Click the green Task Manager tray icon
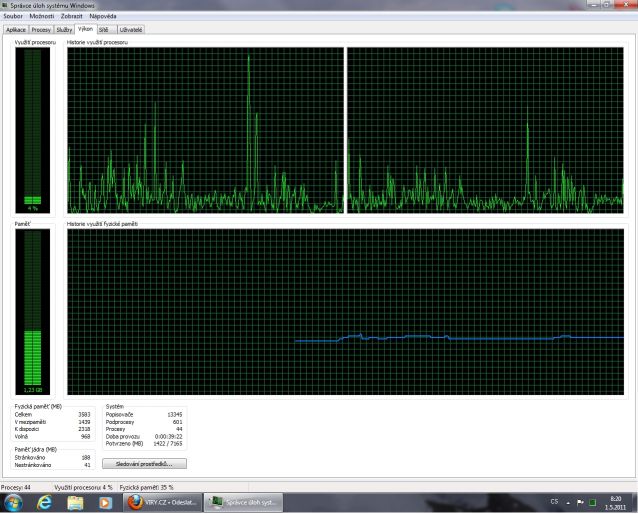Image resolution: width=638 pixels, height=514 pixels. point(593,503)
